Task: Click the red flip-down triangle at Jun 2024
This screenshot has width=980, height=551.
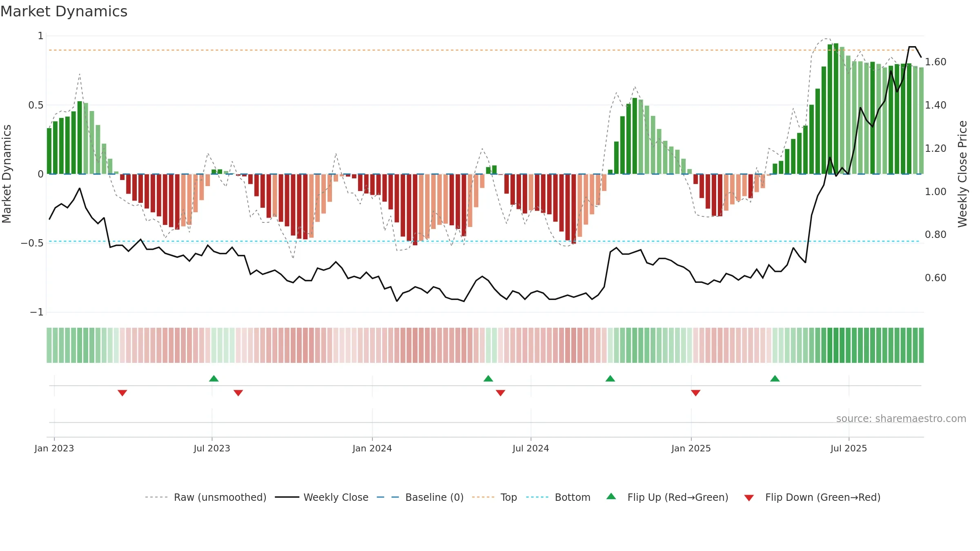Action: 500,393
